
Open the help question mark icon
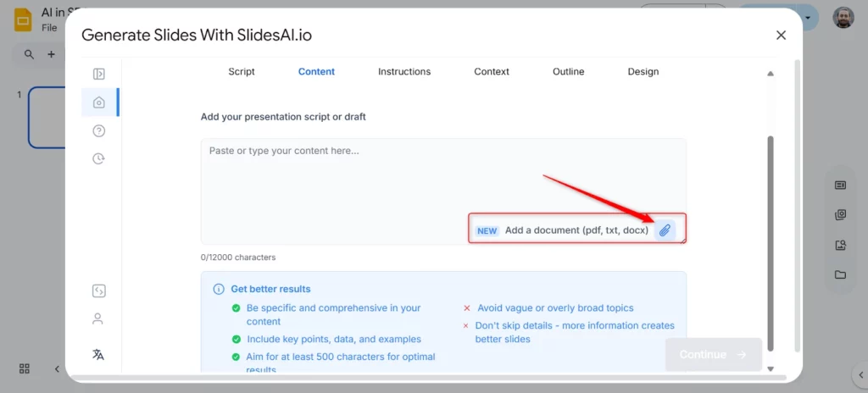pyautogui.click(x=99, y=130)
